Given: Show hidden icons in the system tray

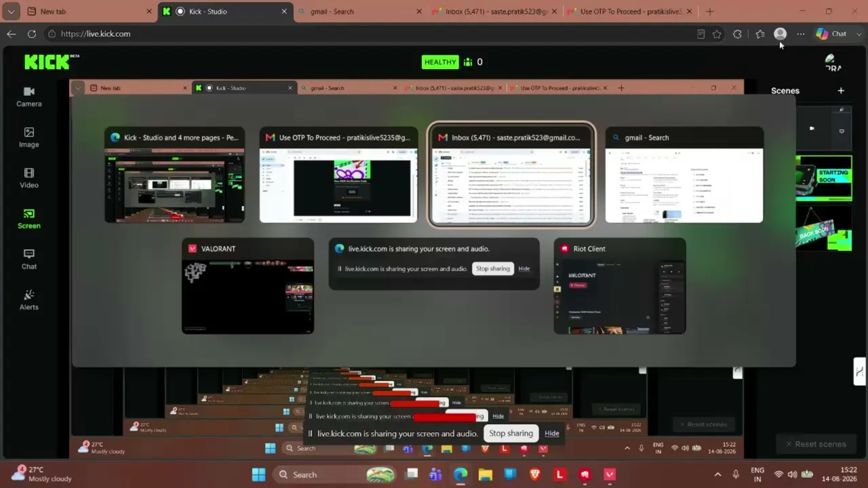Looking at the screenshot, I should pos(717,474).
